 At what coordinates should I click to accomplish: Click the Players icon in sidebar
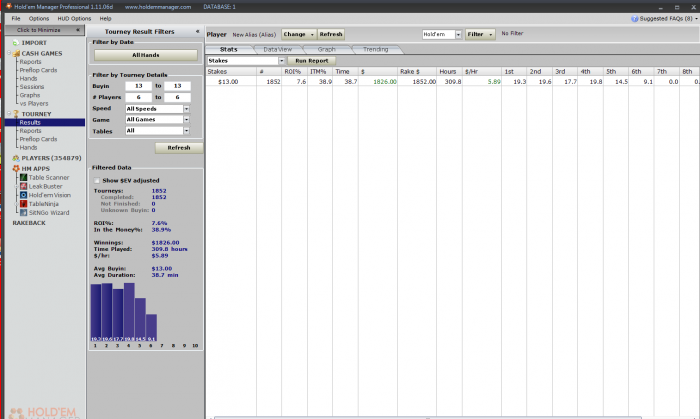click(x=16, y=158)
